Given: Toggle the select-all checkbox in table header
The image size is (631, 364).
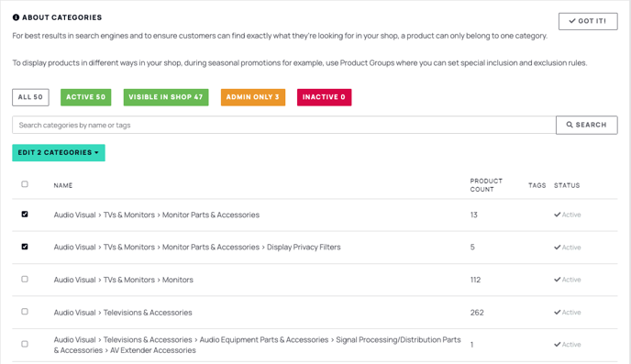Looking at the screenshot, I should point(25,184).
